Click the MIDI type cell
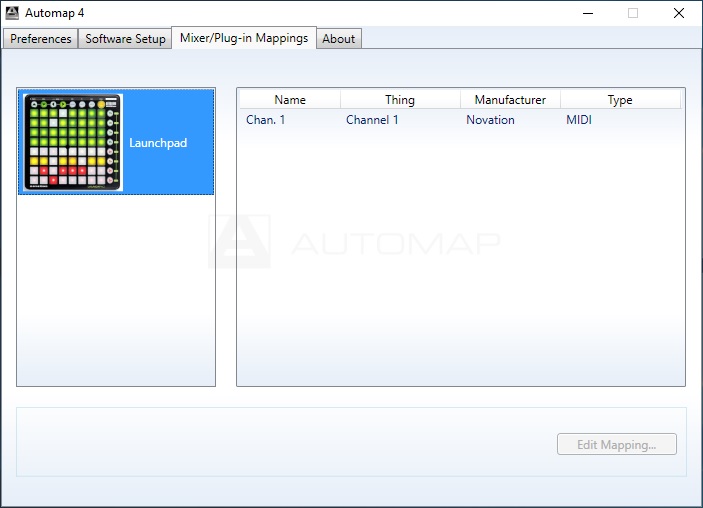 point(579,120)
